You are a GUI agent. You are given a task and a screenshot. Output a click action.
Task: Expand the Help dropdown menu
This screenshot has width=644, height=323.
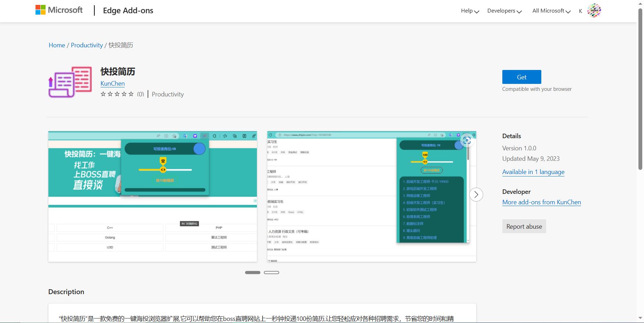470,11
